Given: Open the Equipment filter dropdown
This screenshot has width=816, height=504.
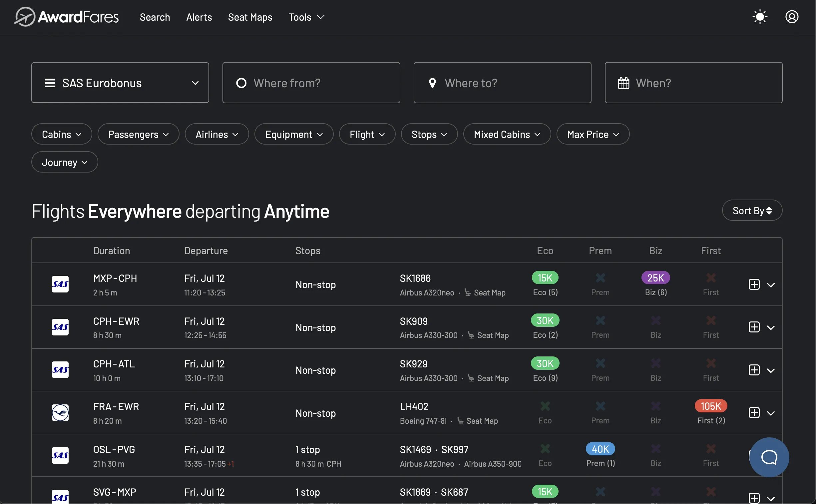Looking at the screenshot, I should pos(294,134).
